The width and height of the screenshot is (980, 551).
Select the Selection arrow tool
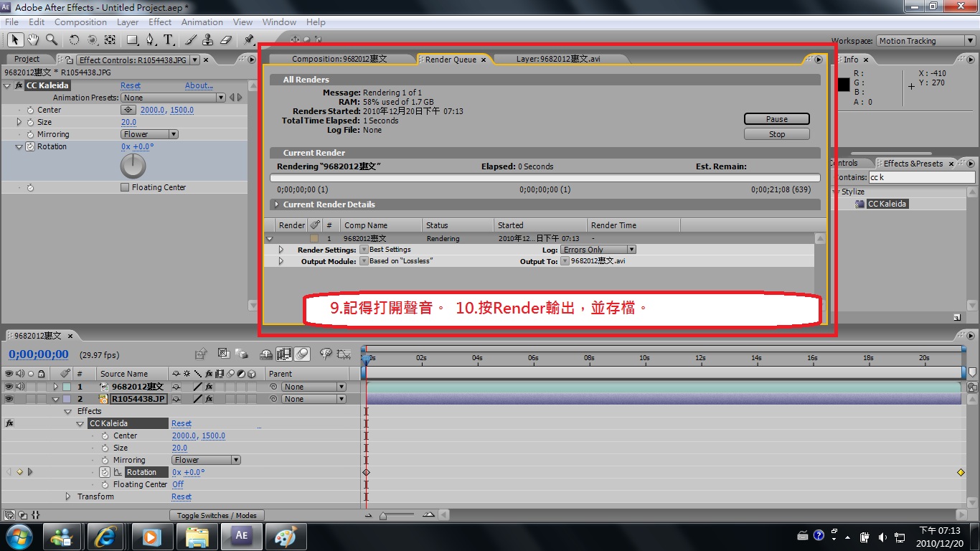click(x=14, y=40)
